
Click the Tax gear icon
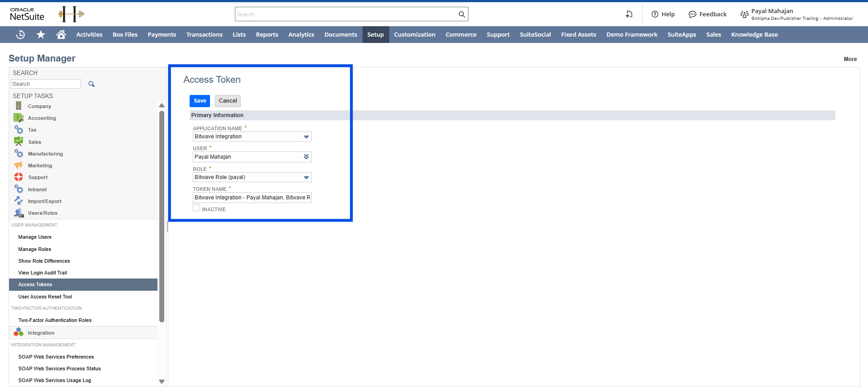tap(19, 130)
